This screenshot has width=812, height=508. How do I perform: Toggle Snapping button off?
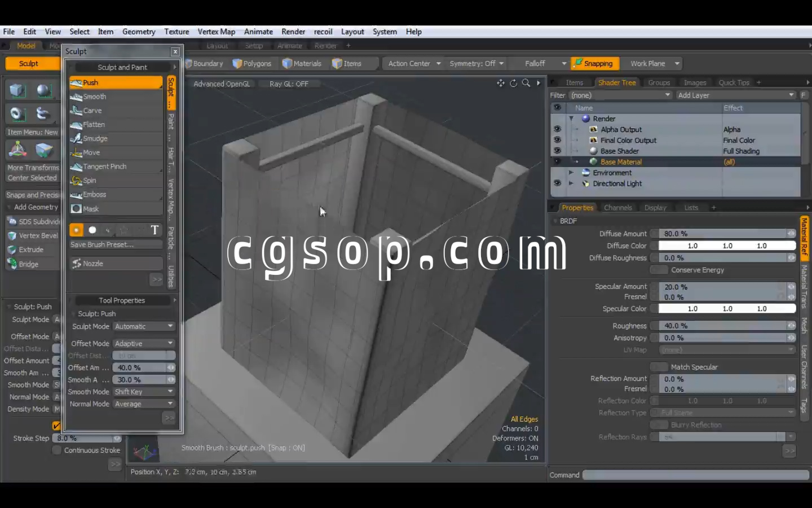click(x=595, y=63)
